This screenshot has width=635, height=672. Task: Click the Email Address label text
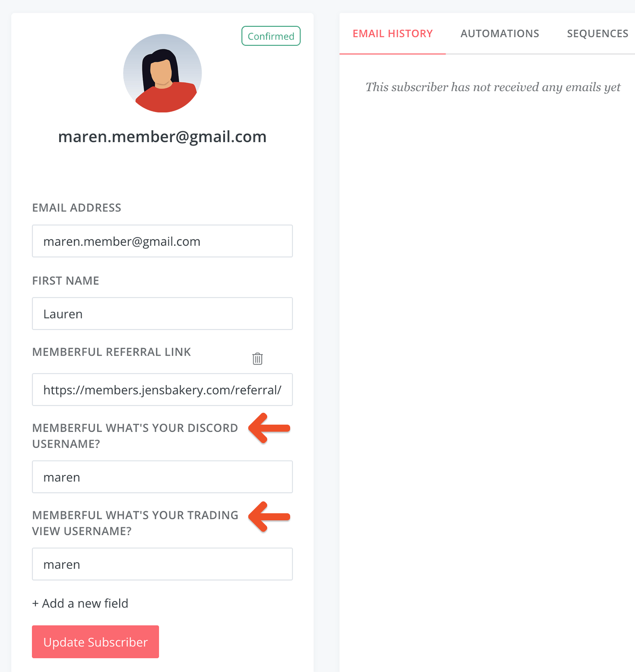[x=77, y=208]
